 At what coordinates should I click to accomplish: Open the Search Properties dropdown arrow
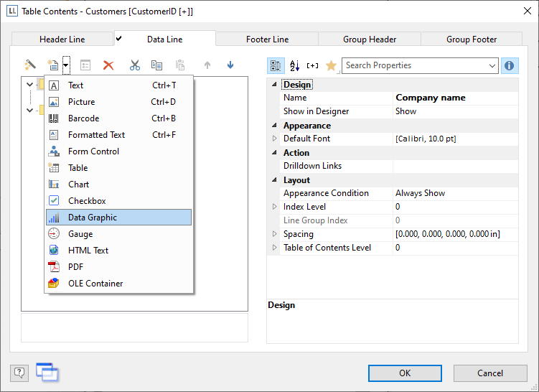492,66
